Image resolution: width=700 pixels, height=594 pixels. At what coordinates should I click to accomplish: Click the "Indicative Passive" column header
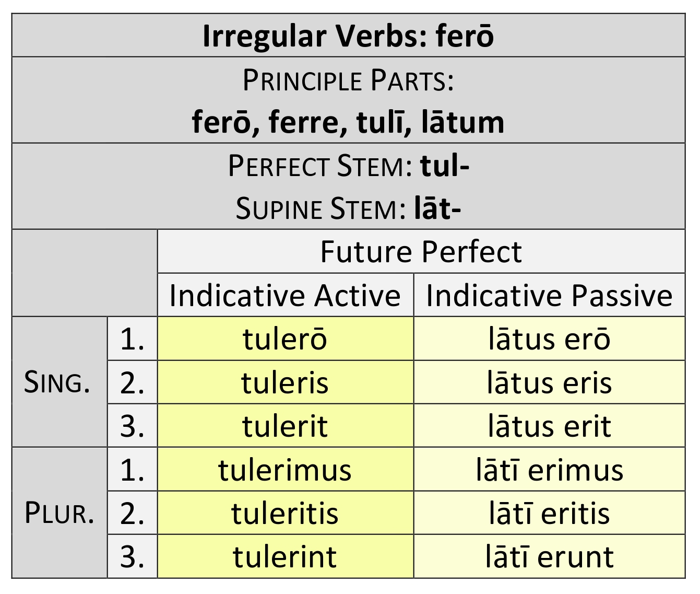point(549,296)
